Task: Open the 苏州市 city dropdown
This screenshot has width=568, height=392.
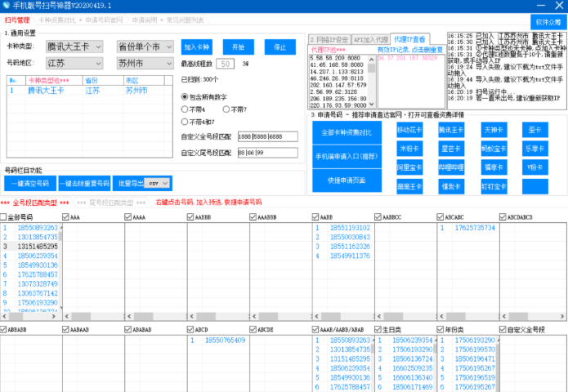Action: point(145,64)
